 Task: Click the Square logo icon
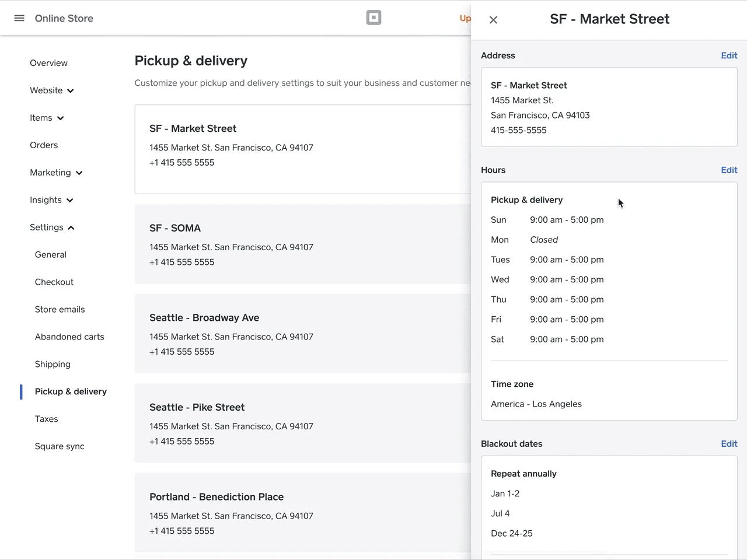(x=373, y=17)
